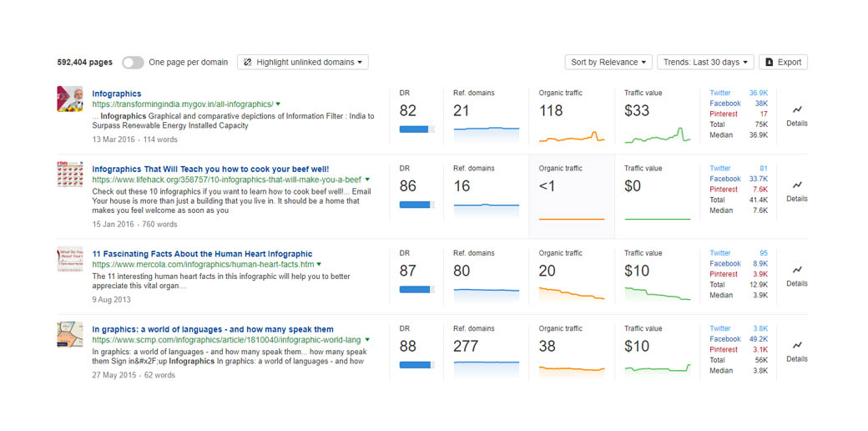Click the DR 82 rating bar
Image resolution: width=868 pixels, height=431 pixels.
pyautogui.click(x=416, y=129)
